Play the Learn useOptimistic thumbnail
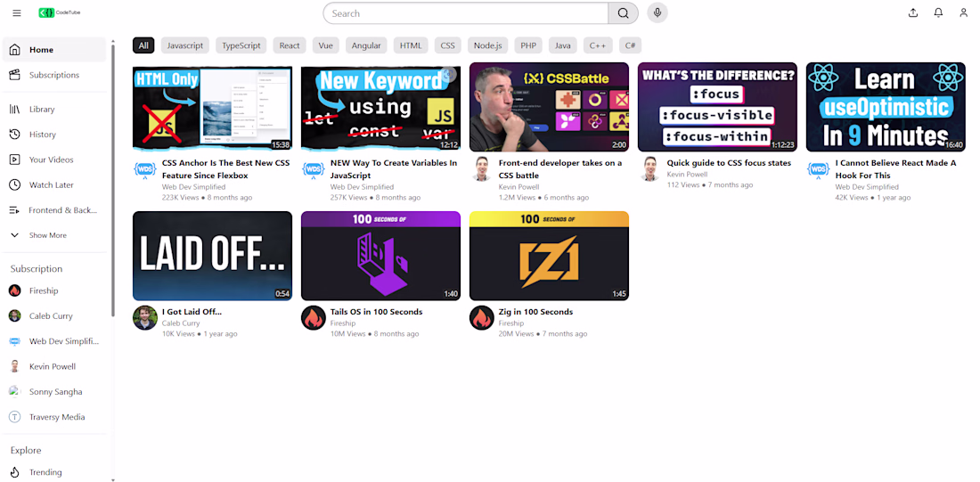 (x=886, y=107)
